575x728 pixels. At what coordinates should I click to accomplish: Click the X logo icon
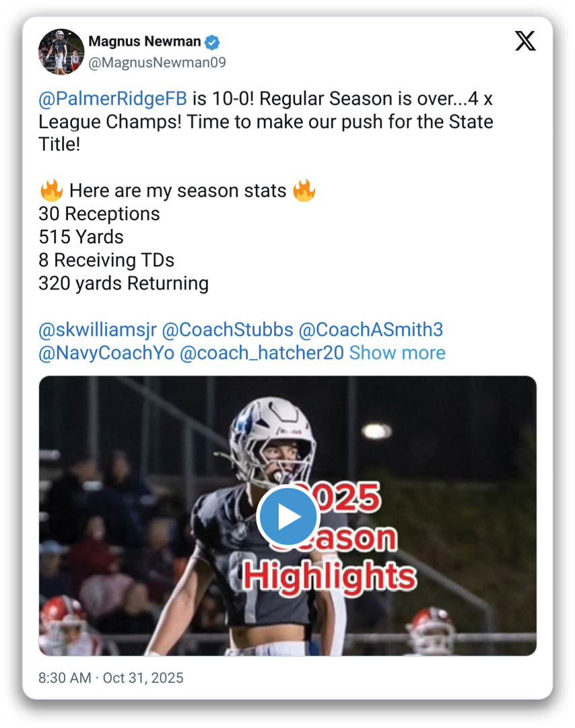click(525, 41)
